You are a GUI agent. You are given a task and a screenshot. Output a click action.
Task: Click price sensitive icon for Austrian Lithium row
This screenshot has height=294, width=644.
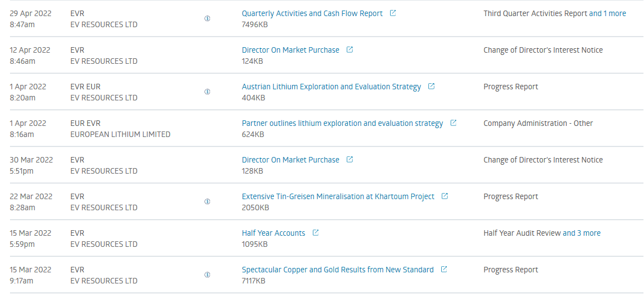pyautogui.click(x=207, y=92)
